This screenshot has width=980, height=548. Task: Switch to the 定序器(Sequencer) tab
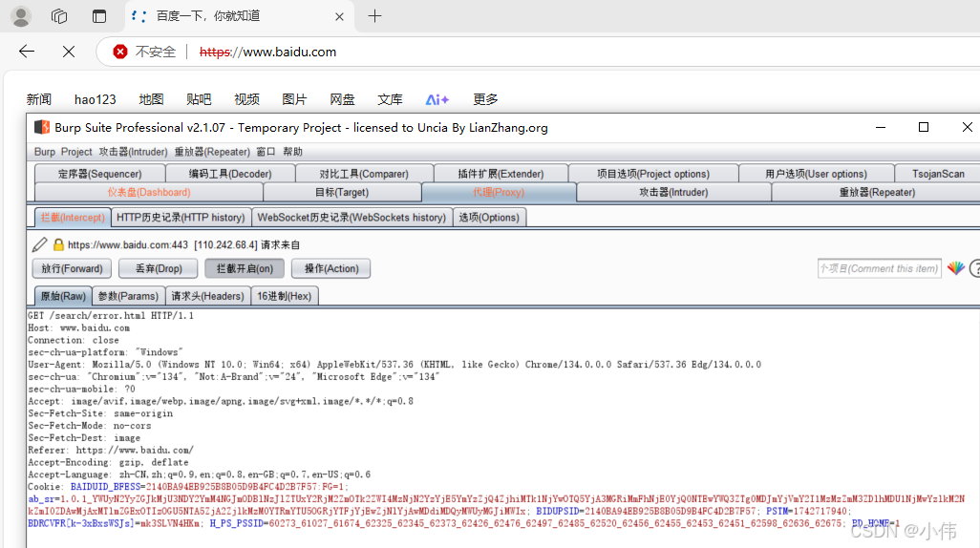(x=100, y=174)
